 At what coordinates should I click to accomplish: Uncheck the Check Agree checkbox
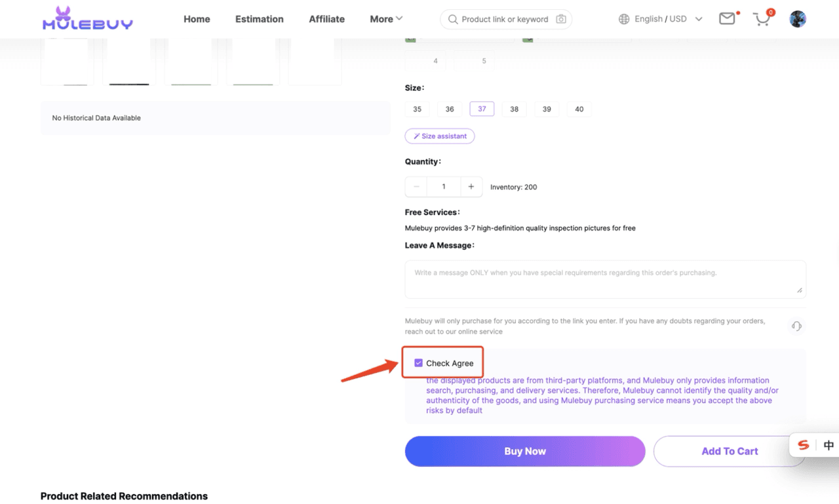[418, 362]
